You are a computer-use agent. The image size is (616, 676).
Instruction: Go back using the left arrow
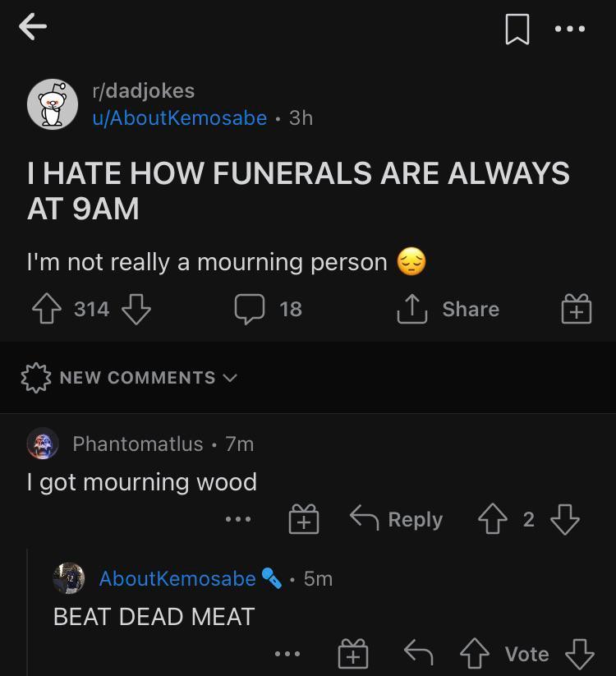coord(33,27)
